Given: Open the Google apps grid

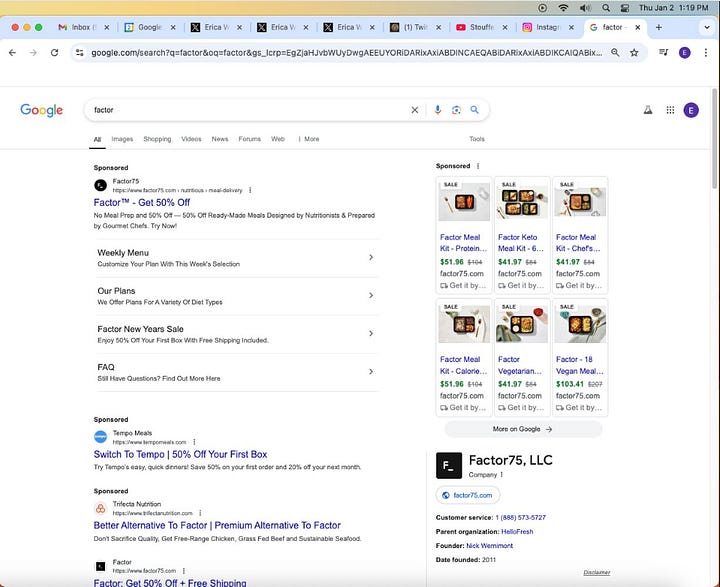Looking at the screenshot, I should [670, 110].
